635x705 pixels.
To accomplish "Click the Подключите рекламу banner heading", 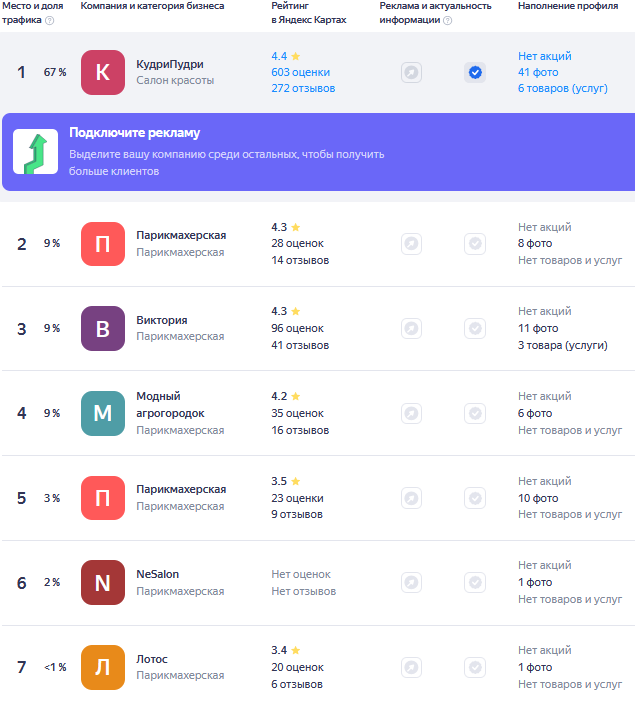I will [x=134, y=133].
